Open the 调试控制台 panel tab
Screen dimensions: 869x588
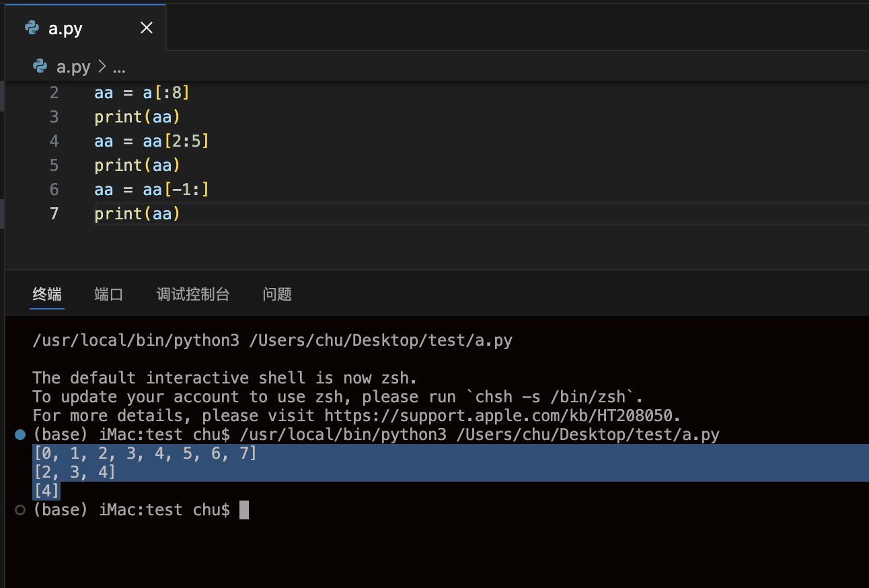(x=193, y=294)
